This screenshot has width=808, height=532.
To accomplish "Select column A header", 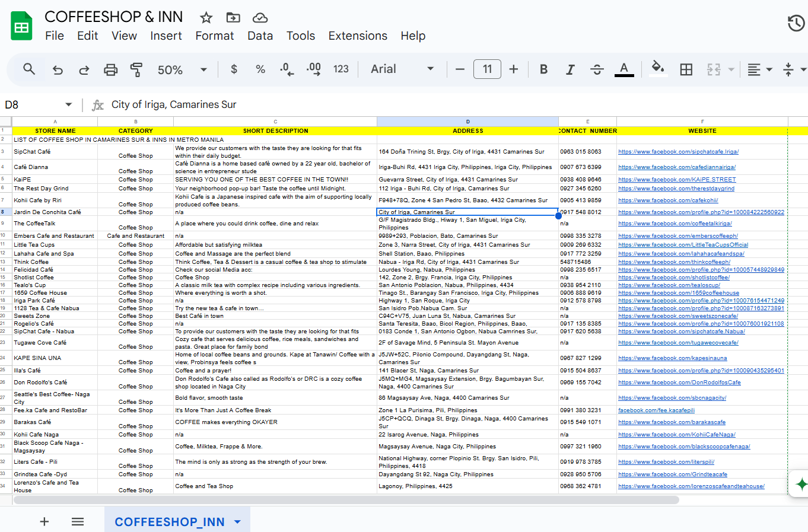I will (55, 122).
